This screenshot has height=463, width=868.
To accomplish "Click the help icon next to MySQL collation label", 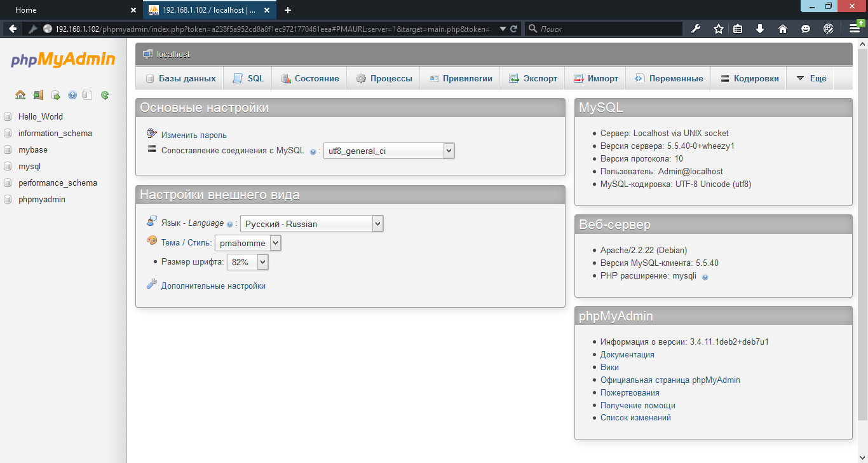I will (313, 152).
